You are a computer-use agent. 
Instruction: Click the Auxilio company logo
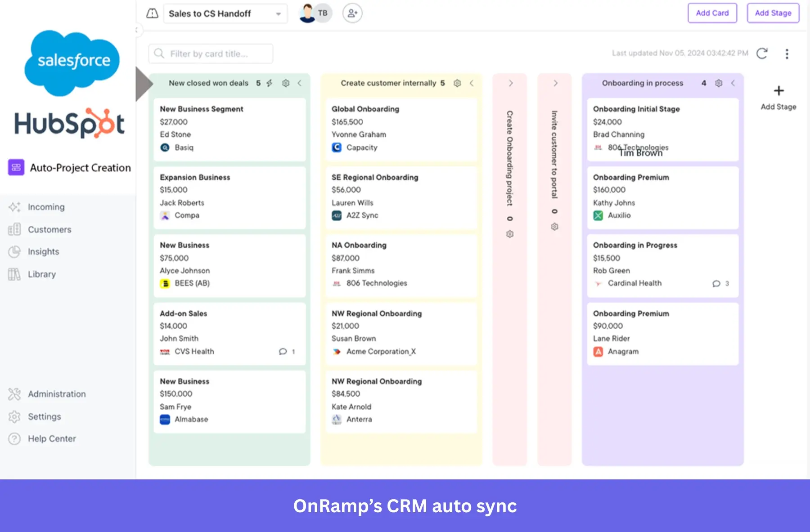point(598,215)
